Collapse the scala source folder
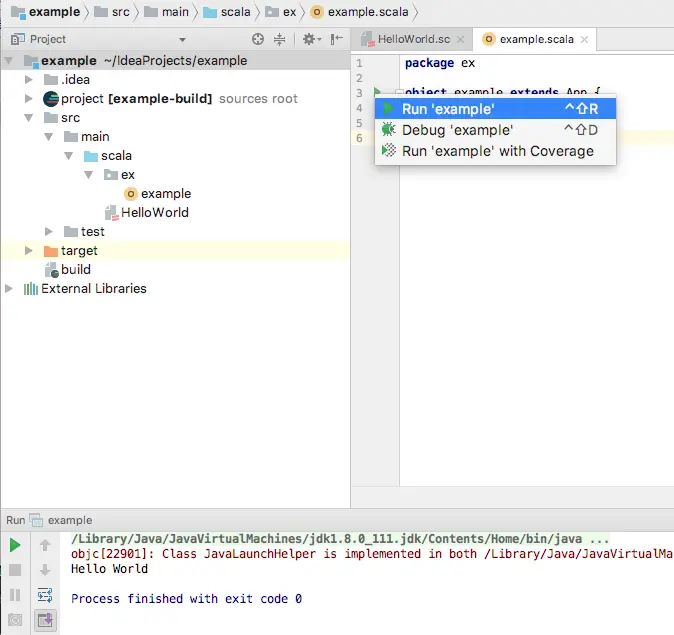The height and width of the screenshot is (635, 674). 69,156
